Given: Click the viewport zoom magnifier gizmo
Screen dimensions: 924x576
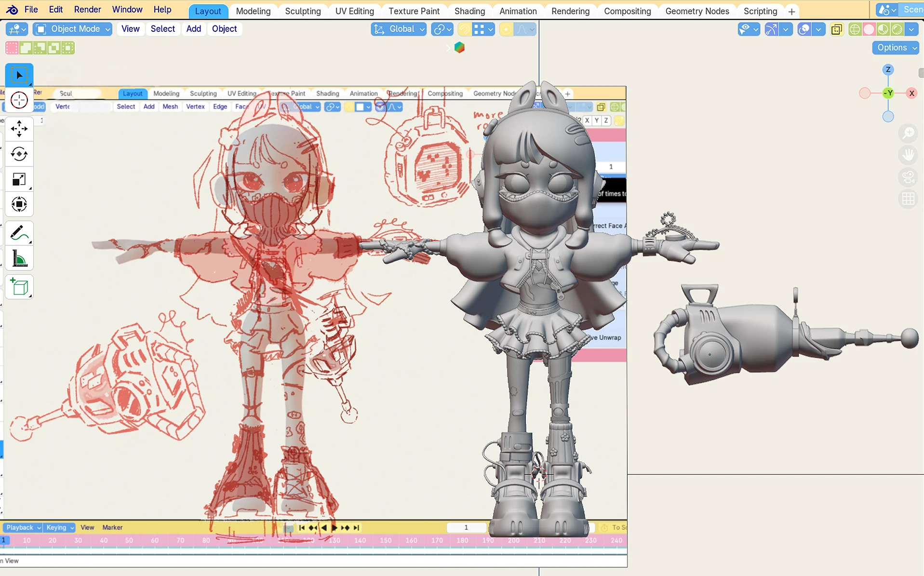Looking at the screenshot, I should [908, 134].
